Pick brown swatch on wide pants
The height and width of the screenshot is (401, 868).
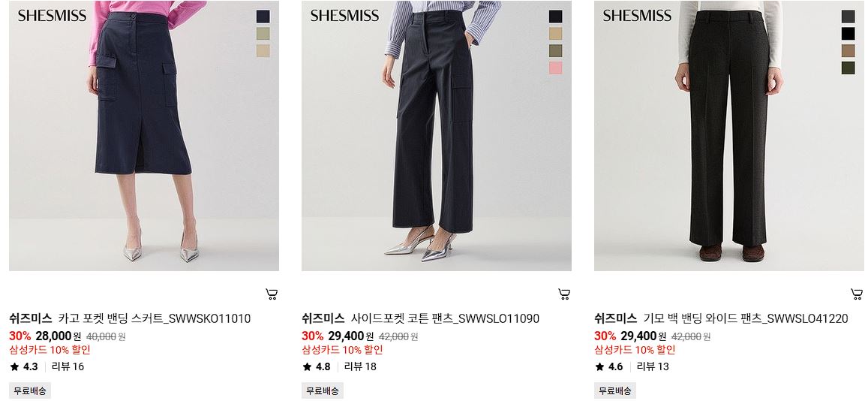click(848, 51)
